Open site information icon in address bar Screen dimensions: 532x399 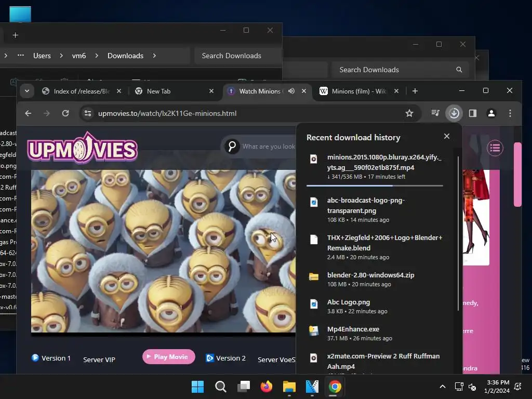point(88,113)
